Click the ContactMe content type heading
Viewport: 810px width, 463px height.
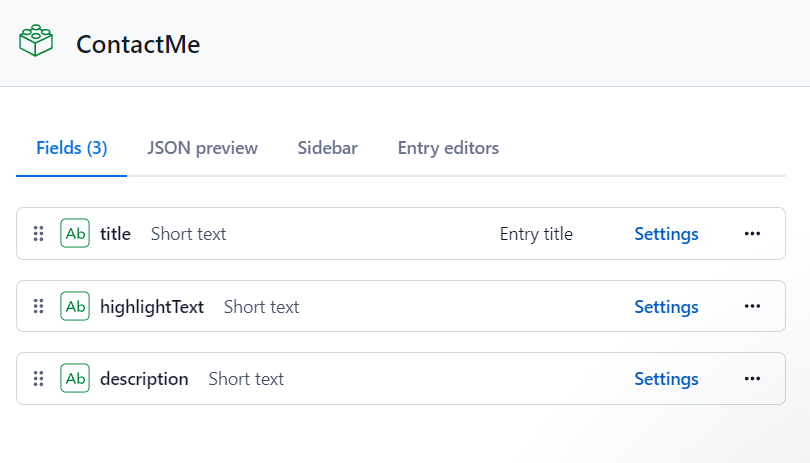pyautogui.click(x=138, y=44)
